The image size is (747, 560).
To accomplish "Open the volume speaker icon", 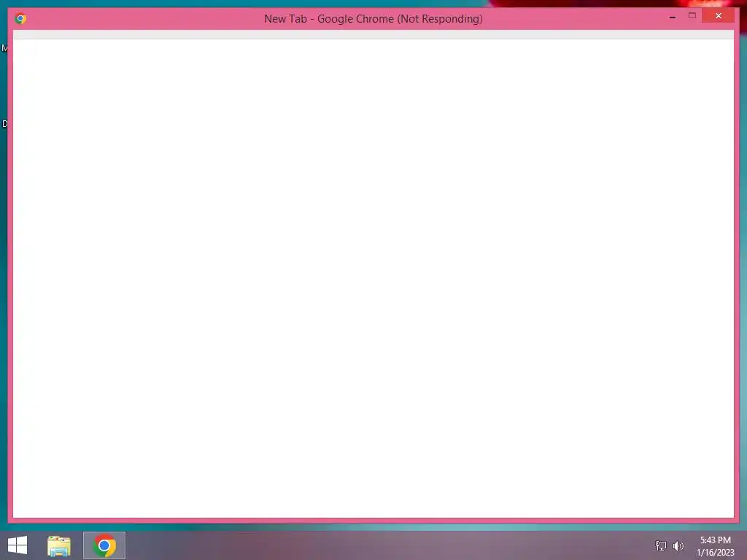I will pyautogui.click(x=678, y=545).
